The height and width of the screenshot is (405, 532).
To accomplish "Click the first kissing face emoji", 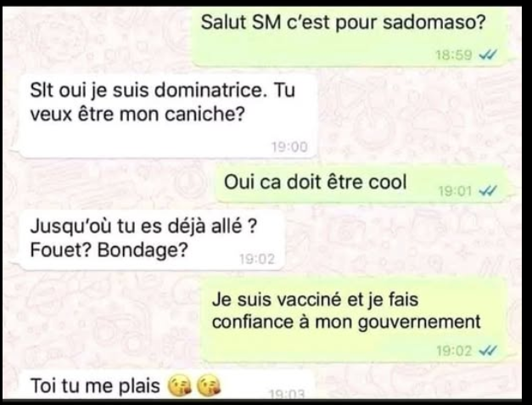I will point(180,386).
